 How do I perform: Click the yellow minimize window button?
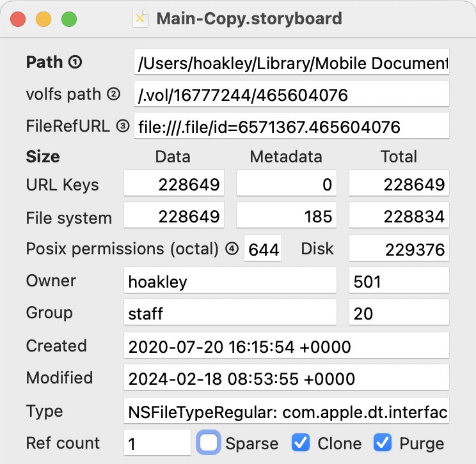pyautogui.click(x=44, y=19)
